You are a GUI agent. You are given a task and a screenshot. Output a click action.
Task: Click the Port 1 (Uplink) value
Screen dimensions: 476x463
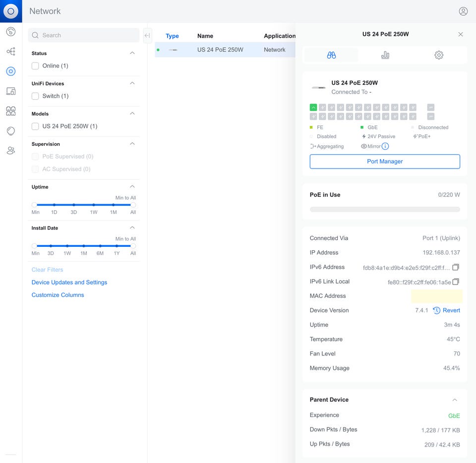click(x=441, y=238)
